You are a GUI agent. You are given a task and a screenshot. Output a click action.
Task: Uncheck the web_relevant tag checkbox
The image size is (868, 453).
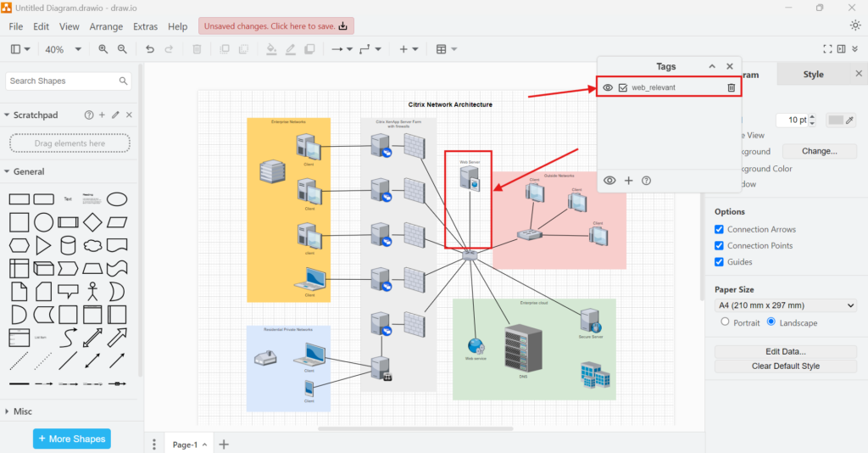pos(623,87)
